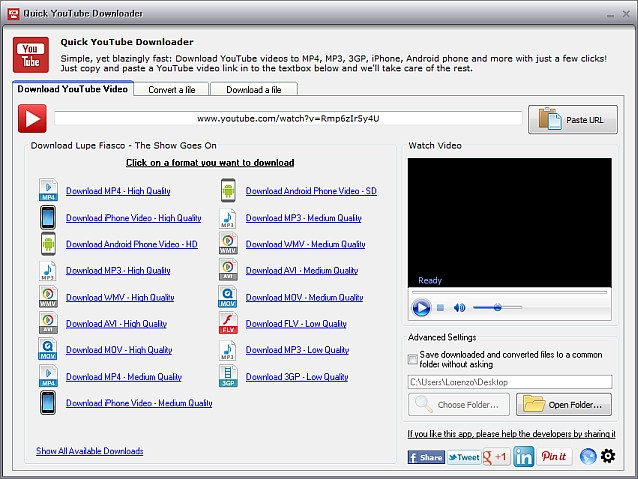Mute the video player speaker icon
This screenshot has width=638, height=479.
pyautogui.click(x=459, y=308)
